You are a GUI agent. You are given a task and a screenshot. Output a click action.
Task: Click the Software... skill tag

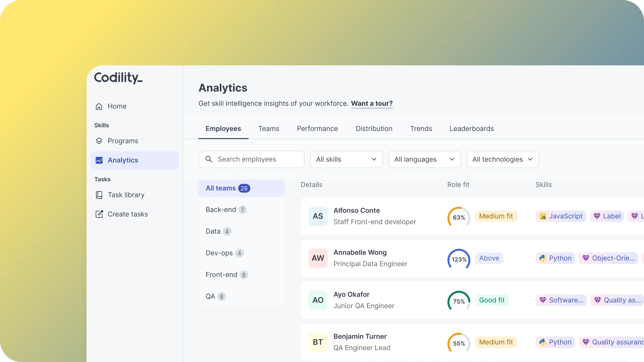tap(561, 300)
